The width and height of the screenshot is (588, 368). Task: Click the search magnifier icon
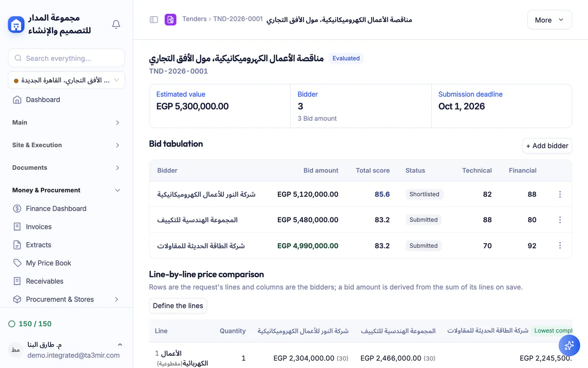tap(18, 58)
